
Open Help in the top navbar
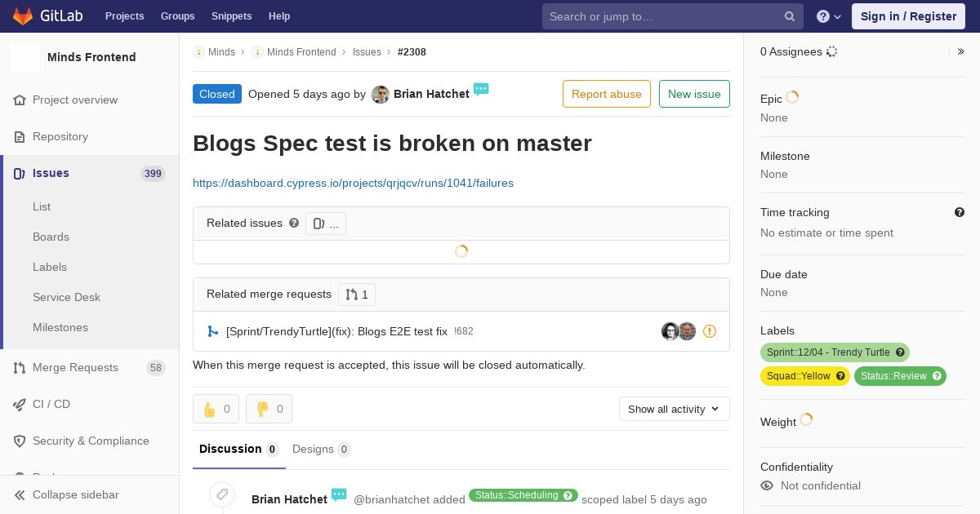pyautogui.click(x=279, y=16)
